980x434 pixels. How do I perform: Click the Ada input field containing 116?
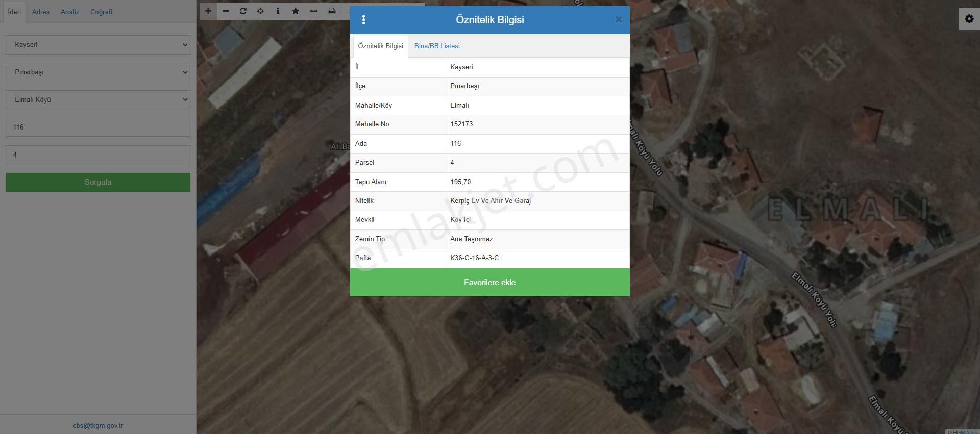tap(98, 127)
